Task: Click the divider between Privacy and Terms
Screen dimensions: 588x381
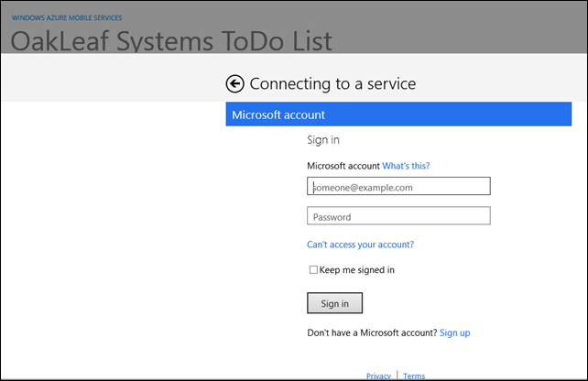Action: (397, 375)
